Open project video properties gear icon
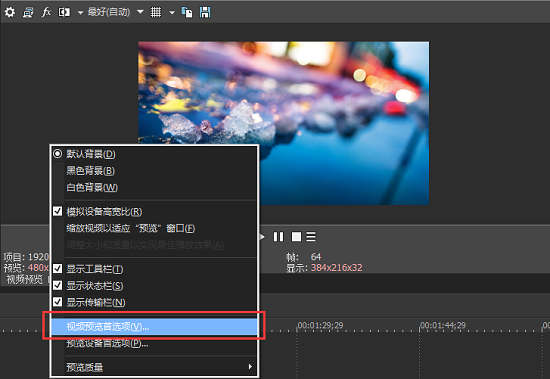The height and width of the screenshot is (379, 550). tap(10, 12)
